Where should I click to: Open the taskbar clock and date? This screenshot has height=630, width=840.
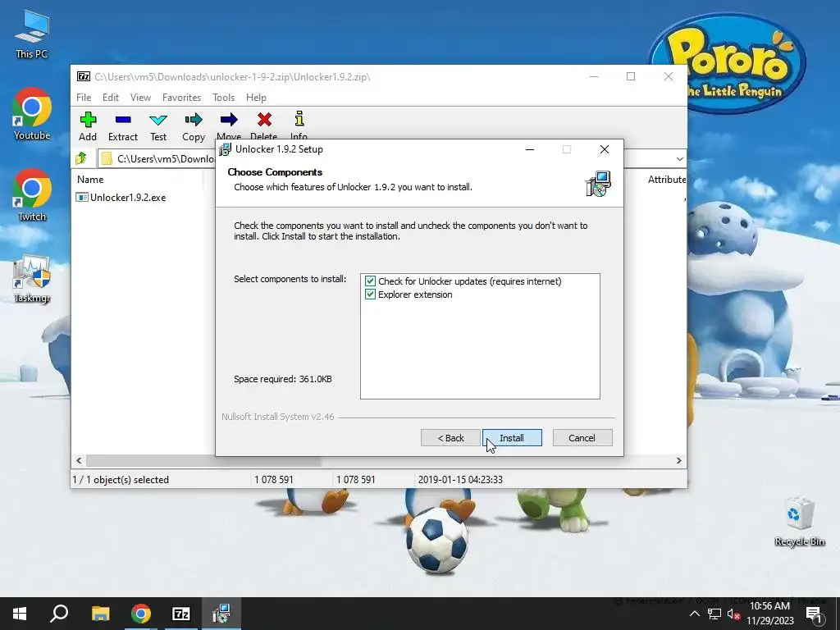click(769, 614)
